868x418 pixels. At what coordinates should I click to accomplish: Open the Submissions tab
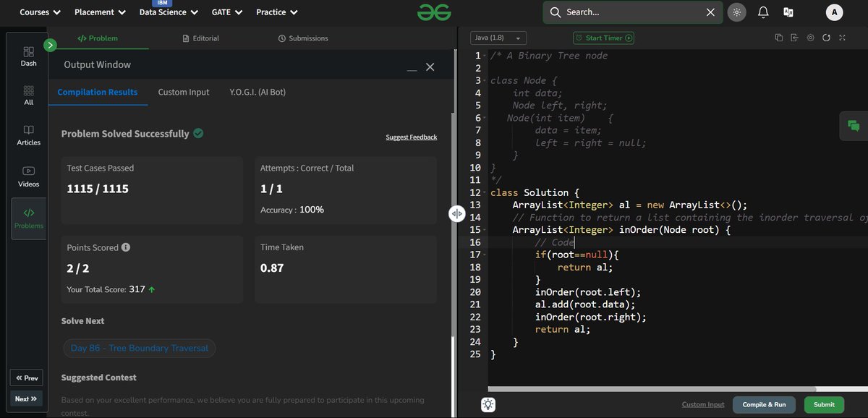click(x=303, y=38)
